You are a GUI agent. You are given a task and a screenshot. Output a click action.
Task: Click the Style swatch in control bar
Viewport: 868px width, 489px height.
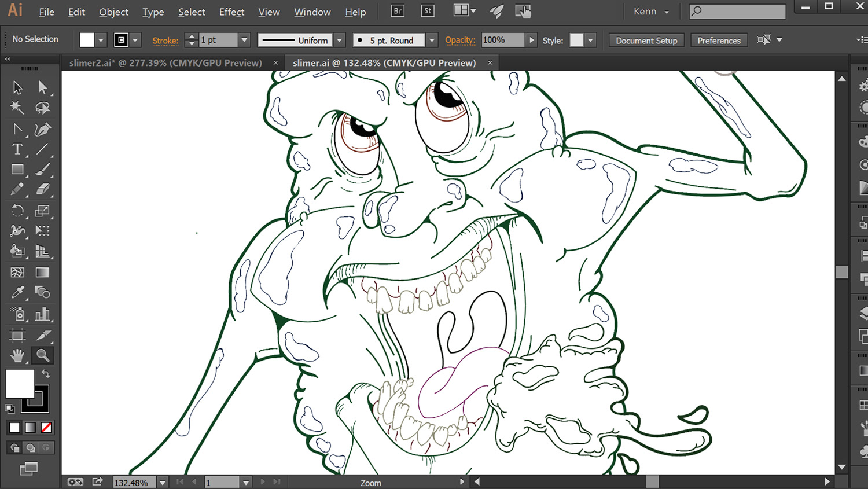(576, 40)
